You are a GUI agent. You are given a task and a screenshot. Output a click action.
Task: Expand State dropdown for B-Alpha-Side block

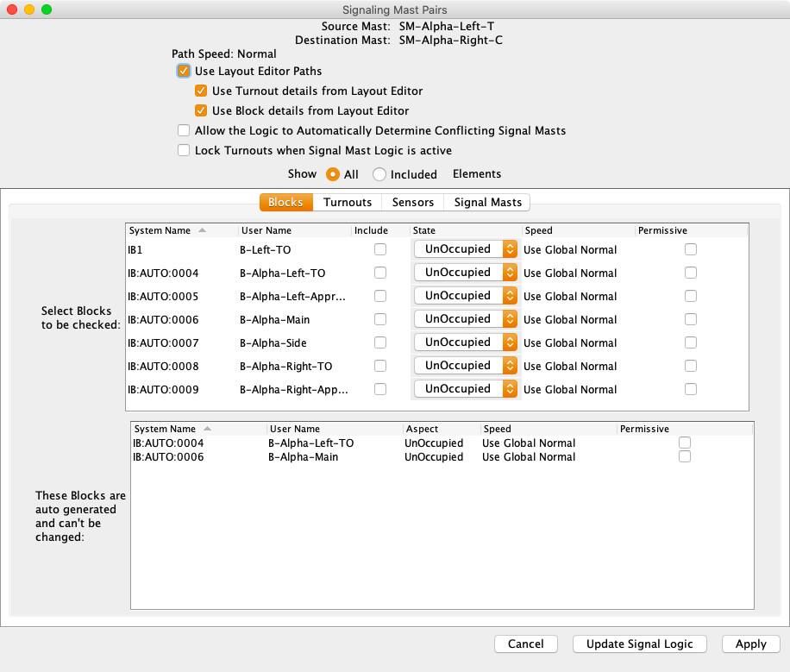pyautogui.click(x=466, y=342)
